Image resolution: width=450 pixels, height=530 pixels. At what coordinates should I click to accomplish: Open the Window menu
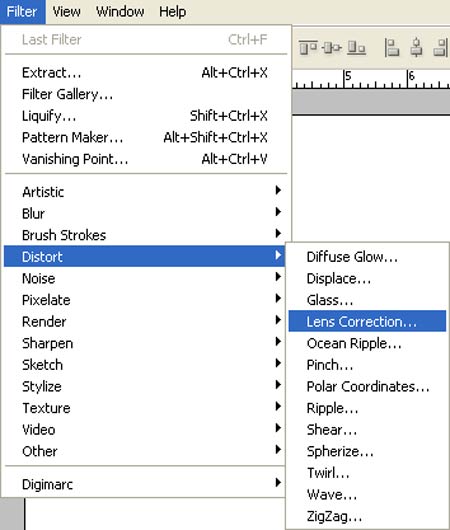point(120,12)
